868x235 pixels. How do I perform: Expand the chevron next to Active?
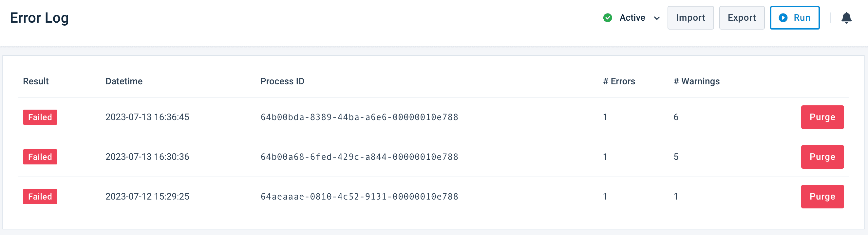coord(656,19)
